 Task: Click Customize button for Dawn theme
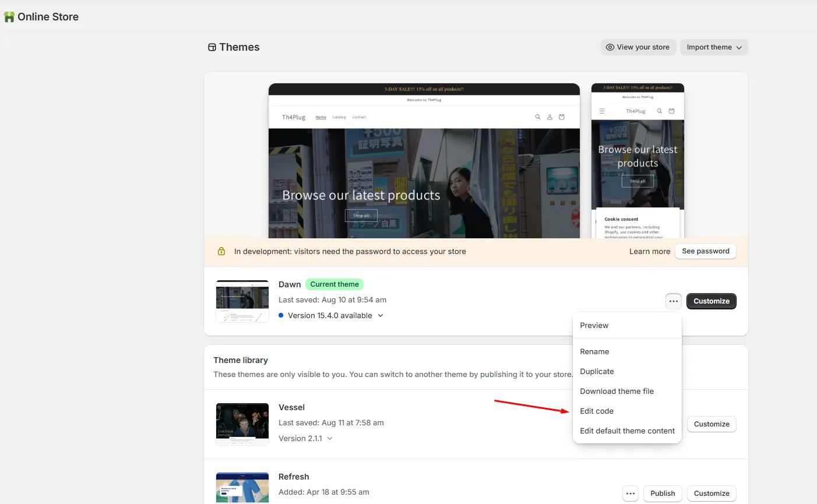712,301
